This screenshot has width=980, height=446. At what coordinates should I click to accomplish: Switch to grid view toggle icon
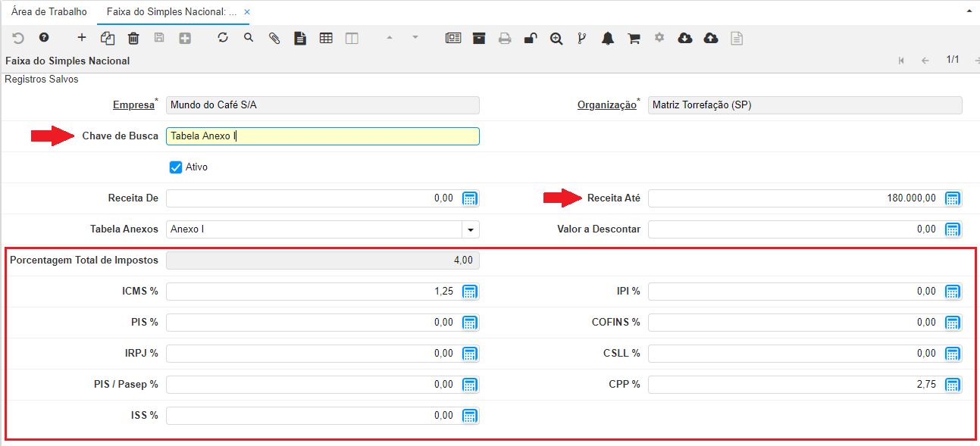tap(326, 38)
